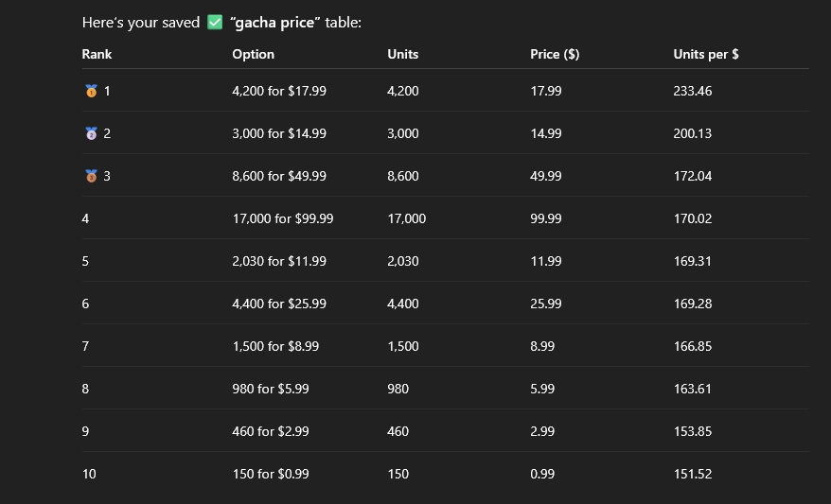This screenshot has height=504, width=831.
Task: Click the Price ($) column header
Action: pos(555,54)
